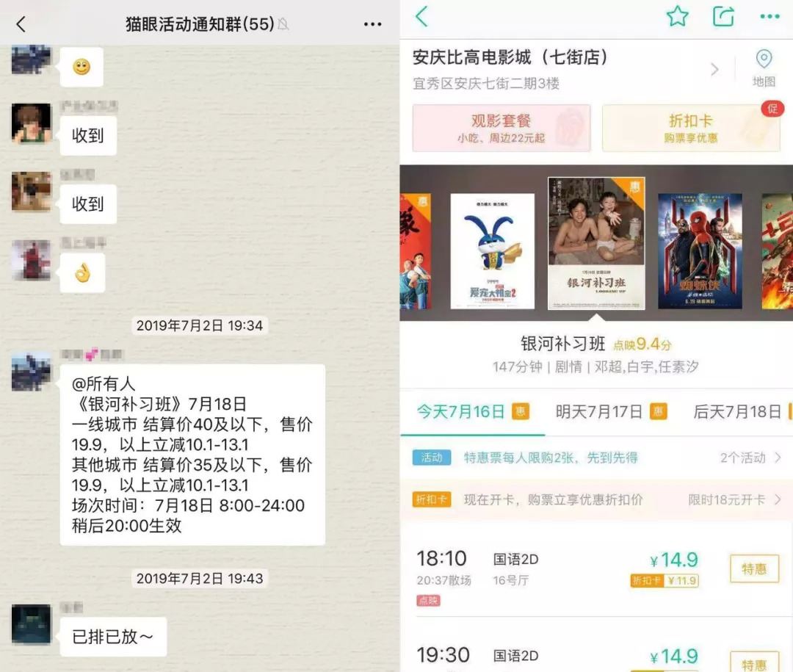Expand the 限时18元开卡 discount card row
This screenshot has height=672, width=793.
734,500
